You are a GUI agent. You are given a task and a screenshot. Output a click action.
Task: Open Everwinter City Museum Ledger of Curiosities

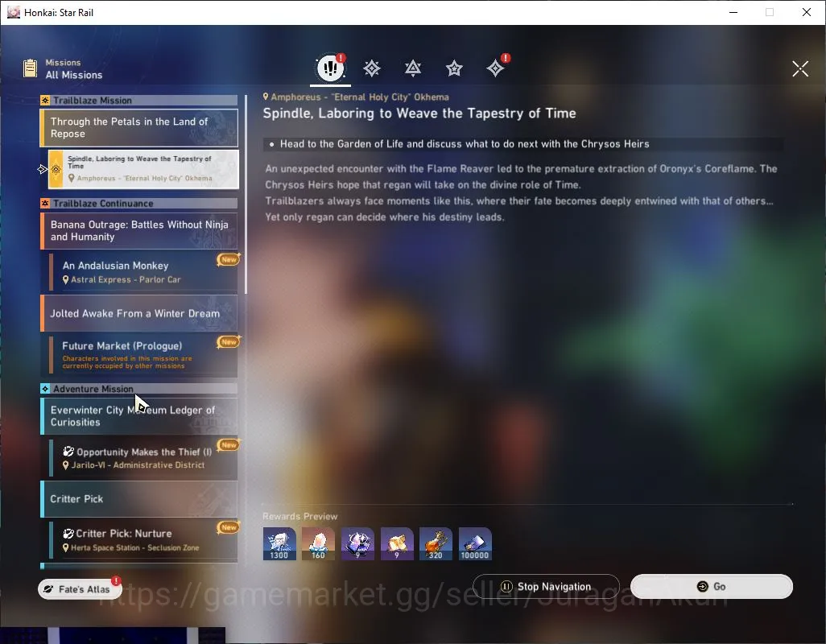click(x=139, y=416)
